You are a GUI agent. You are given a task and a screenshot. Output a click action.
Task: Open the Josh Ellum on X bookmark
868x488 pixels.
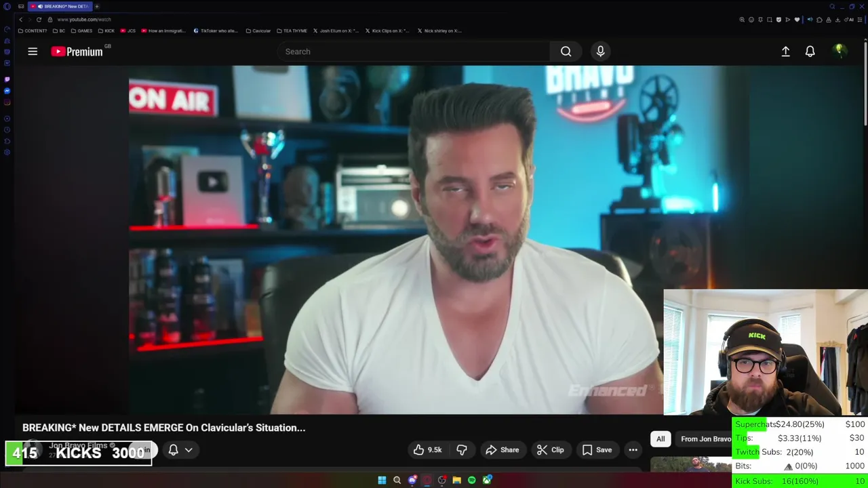click(x=336, y=30)
